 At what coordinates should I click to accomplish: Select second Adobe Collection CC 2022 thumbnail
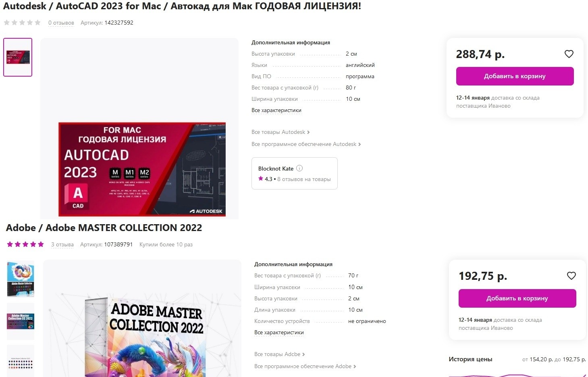(x=21, y=321)
